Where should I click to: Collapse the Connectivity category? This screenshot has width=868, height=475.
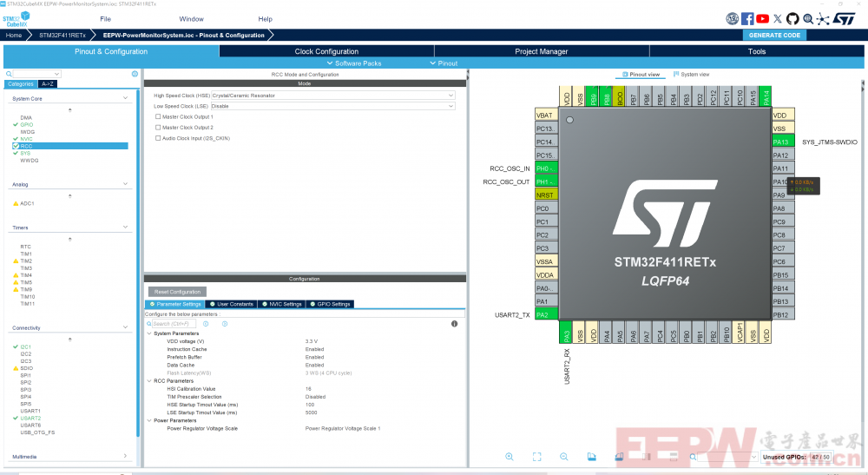[125, 327]
